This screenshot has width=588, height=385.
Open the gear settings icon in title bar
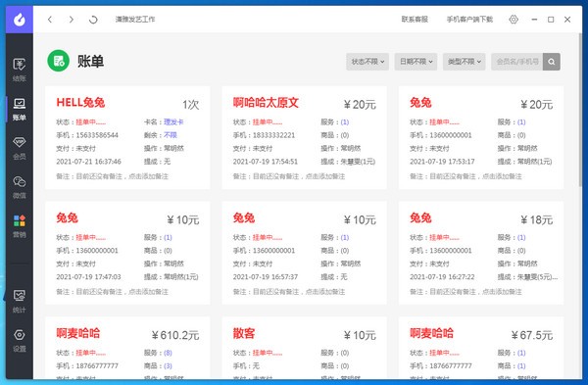(514, 20)
